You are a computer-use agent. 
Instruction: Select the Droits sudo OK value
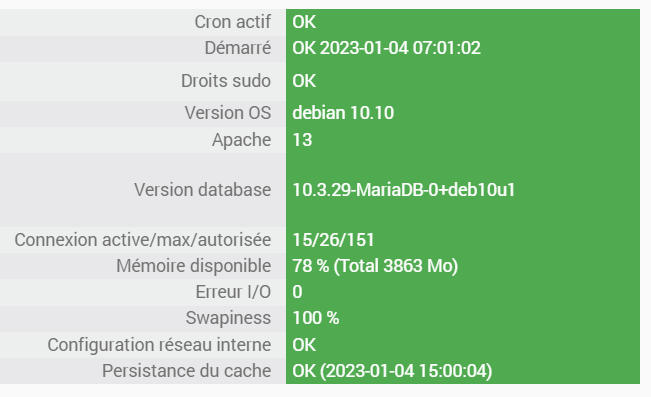(304, 81)
